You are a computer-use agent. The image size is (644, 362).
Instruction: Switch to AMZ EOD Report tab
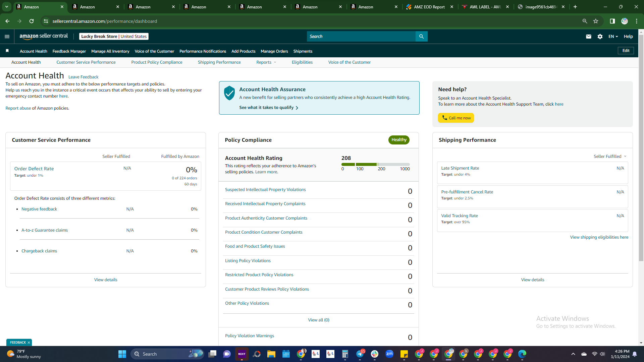[x=429, y=7]
